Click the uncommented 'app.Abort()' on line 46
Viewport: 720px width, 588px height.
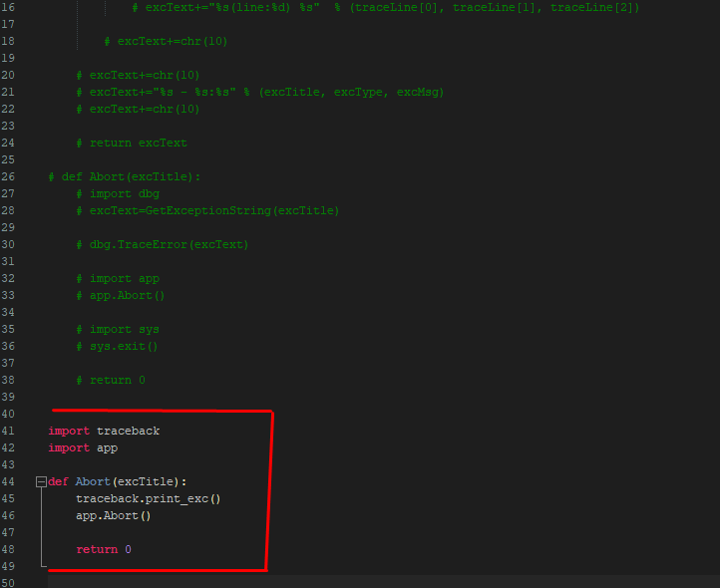point(113,515)
